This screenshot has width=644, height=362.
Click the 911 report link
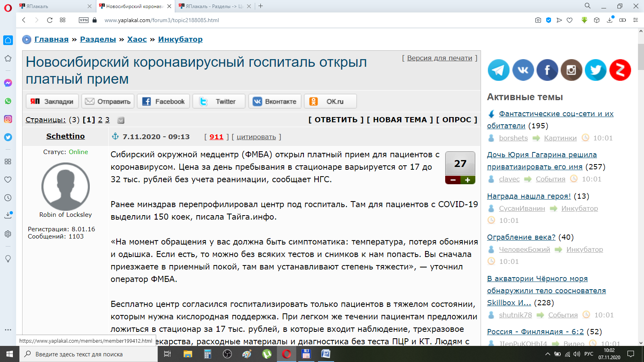[216, 137]
